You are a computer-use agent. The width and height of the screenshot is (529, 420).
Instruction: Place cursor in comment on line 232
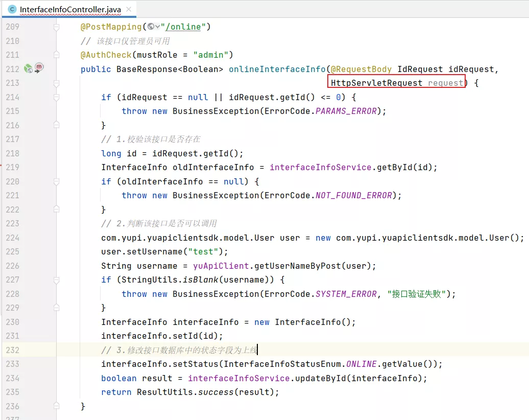pos(179,350)
